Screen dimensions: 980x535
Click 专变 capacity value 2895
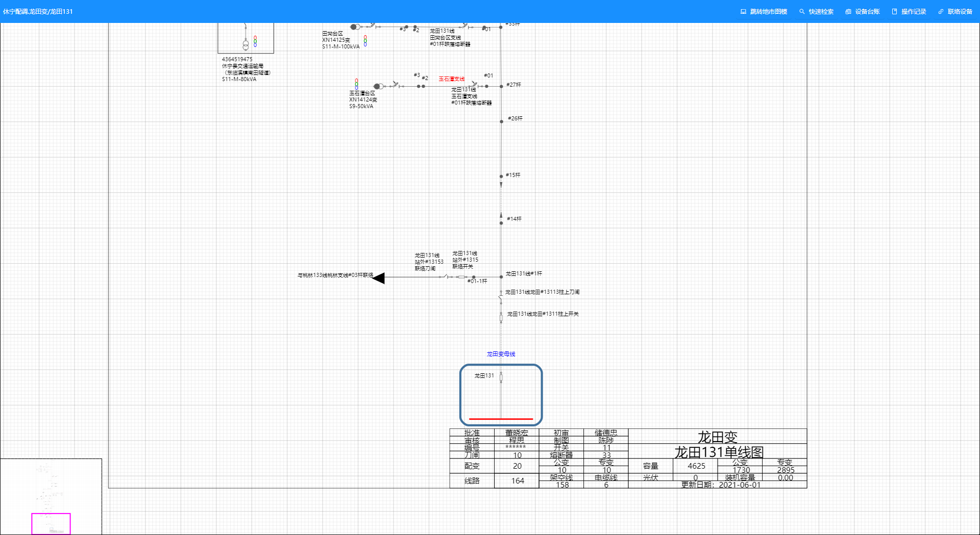click(x=786, y=470)
